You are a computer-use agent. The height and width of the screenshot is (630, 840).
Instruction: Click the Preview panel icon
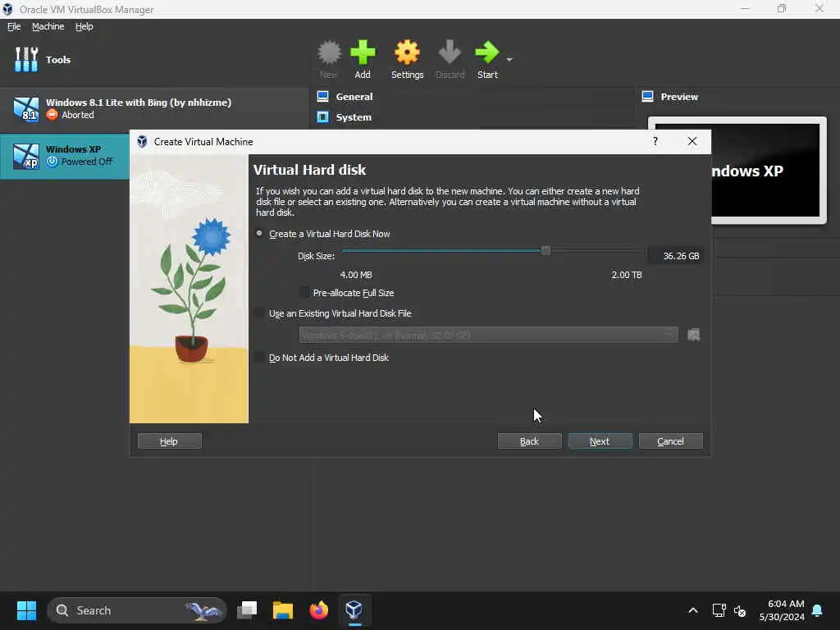click(x=647, y=97)
